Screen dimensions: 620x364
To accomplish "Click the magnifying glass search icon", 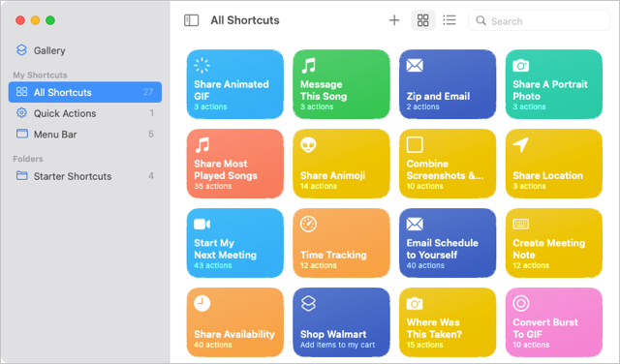I will point(480,20).
